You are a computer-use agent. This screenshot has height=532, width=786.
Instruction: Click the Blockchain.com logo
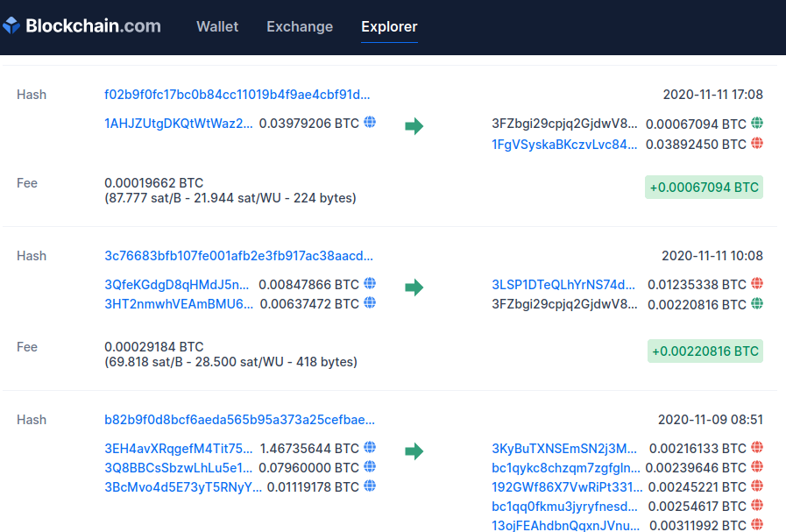pos(82,26)
